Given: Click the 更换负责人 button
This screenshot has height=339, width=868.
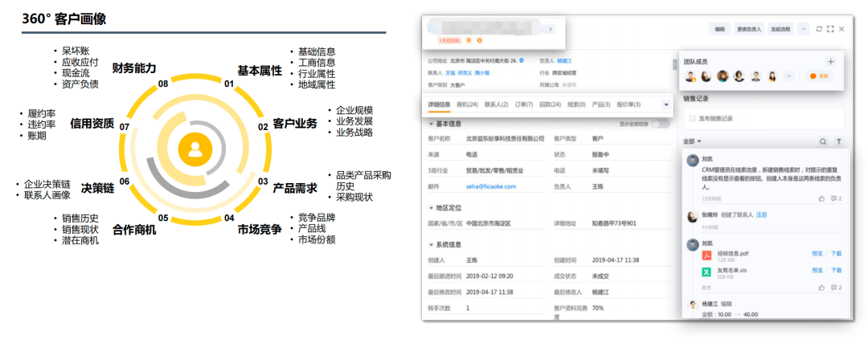Looking at the screenshot, I should 749,29.
